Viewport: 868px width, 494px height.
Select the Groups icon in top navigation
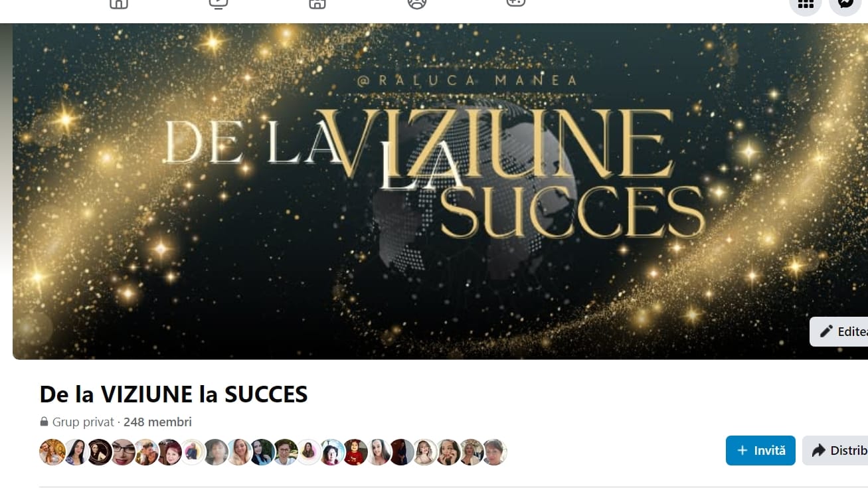tap(417, 3)
